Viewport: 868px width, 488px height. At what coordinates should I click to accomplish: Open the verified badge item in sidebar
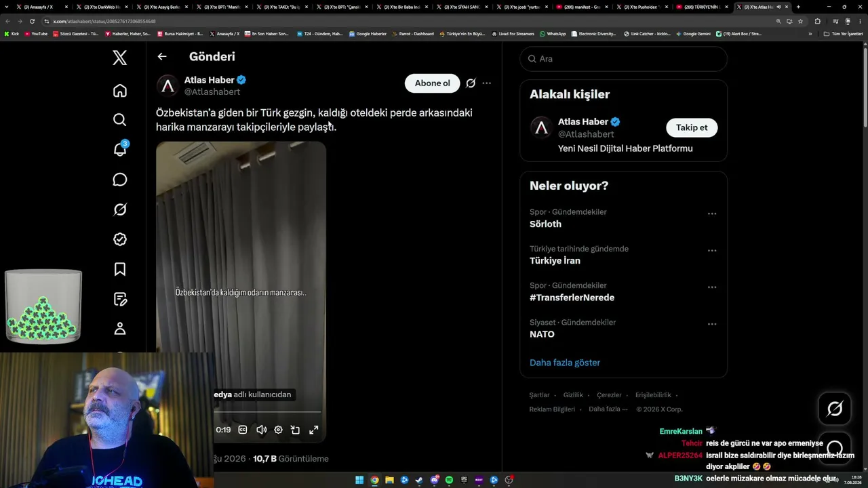(120, 239)
